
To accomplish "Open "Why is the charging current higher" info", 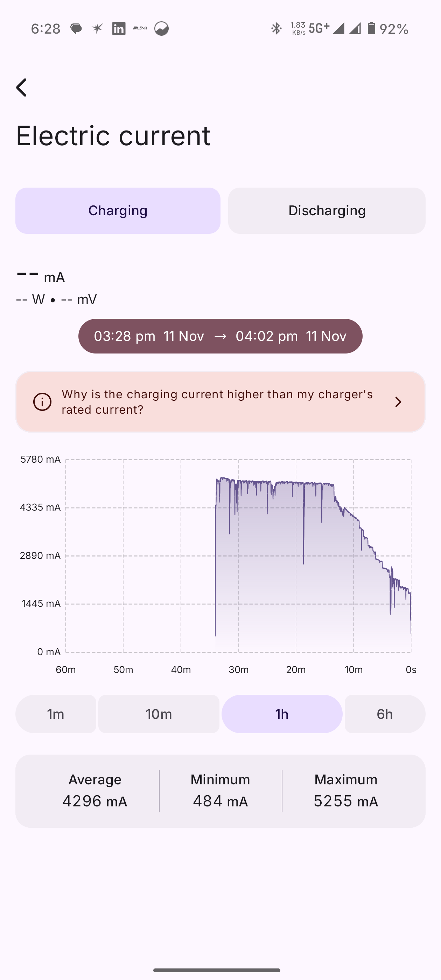I will tap(217, 402).
